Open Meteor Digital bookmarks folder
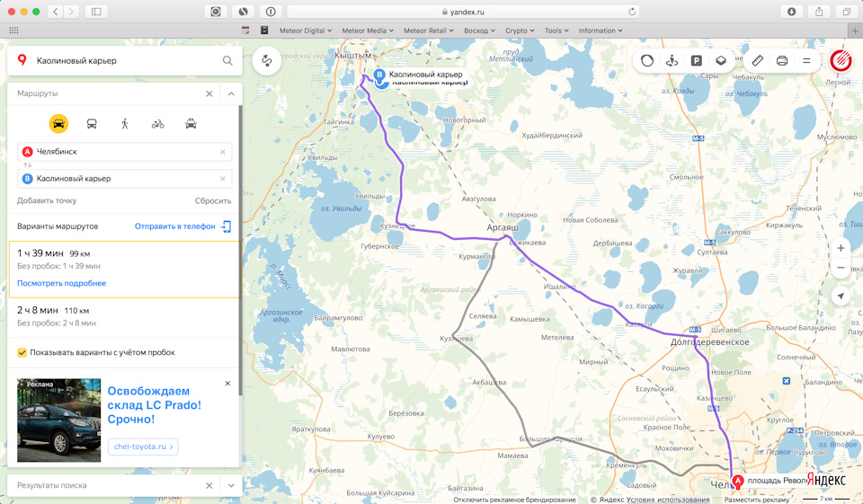Image resolution: width=863 pixels, height=504 pixels. (306, 31)
